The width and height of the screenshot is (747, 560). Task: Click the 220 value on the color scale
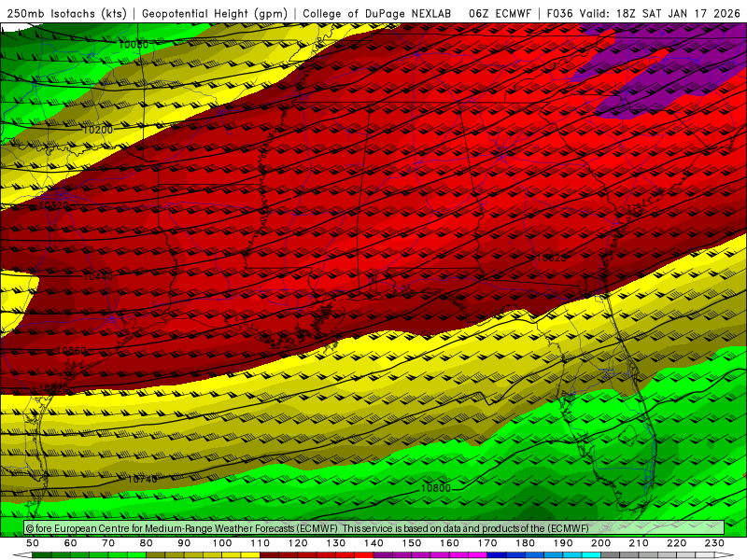click(676, 543)
